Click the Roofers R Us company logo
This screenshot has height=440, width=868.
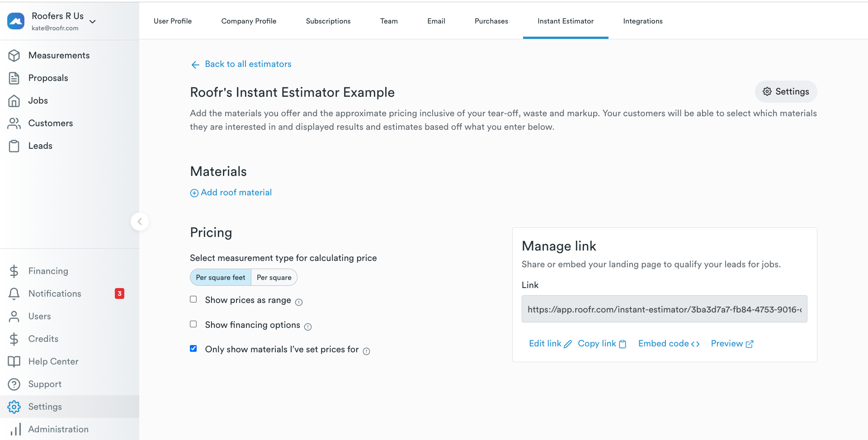(x=16, y=21)
